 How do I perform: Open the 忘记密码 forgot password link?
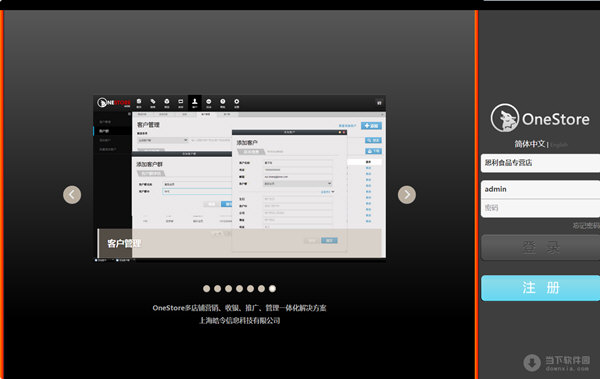point(586,226)
